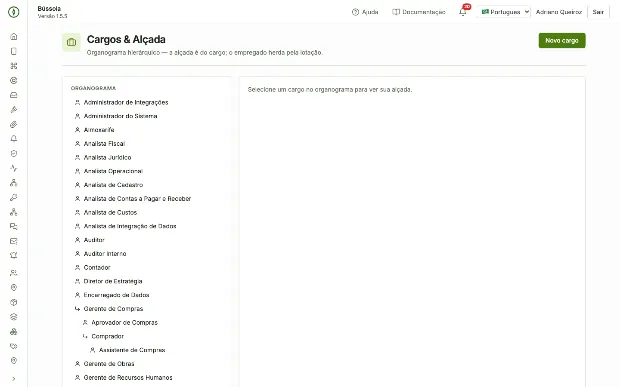Open the stacked layers icon in the sidebar
620x387 pixels.
pyautogui.click(x=13, y=317)
